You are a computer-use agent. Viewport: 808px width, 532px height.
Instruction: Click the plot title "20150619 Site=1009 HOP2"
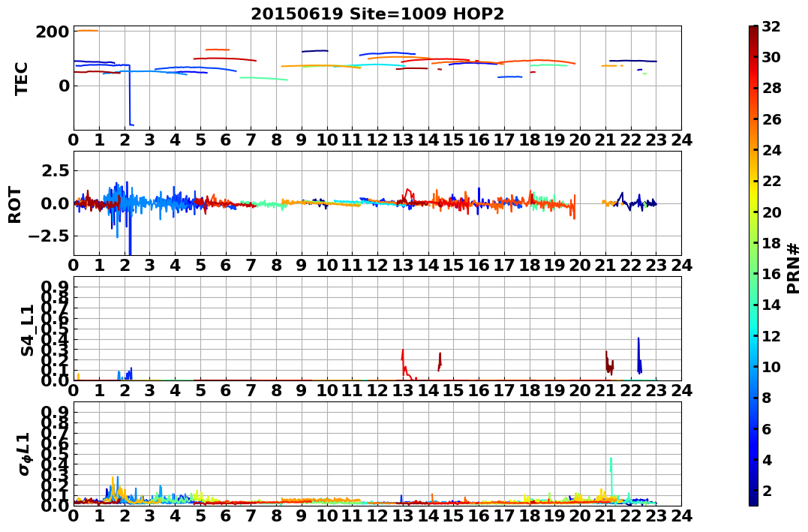coord(377,14)
